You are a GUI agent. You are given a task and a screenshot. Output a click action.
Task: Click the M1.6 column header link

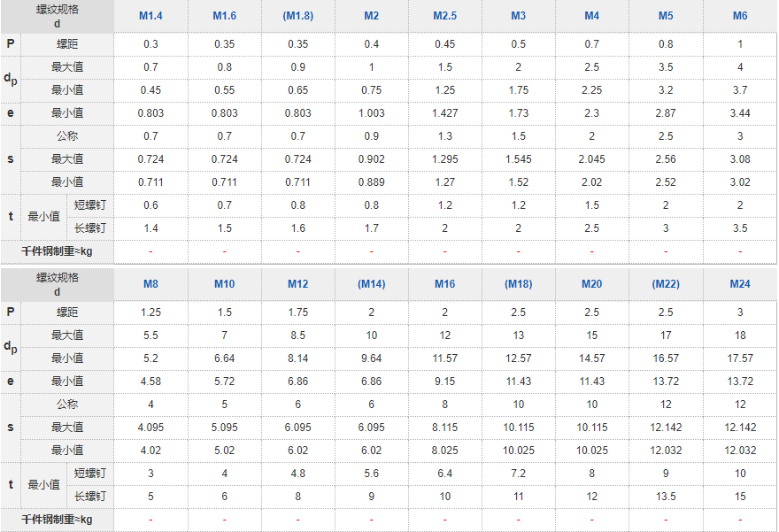[x=225, y=16]
